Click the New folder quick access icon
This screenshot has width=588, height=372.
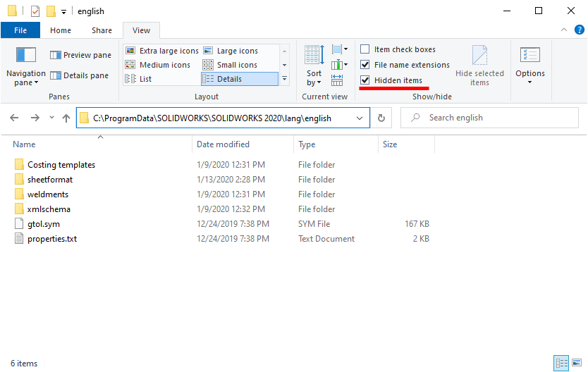[x=51, y=11]
